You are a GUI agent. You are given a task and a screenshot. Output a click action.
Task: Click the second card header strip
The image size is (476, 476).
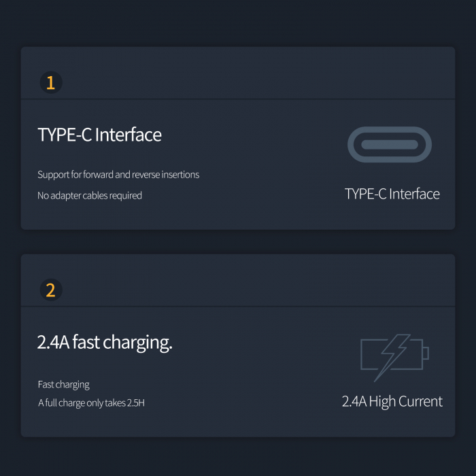click(238, 280)
